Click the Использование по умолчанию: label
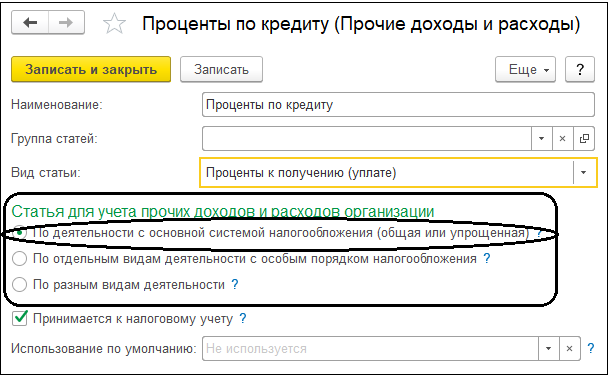 (x=104, y=349)
